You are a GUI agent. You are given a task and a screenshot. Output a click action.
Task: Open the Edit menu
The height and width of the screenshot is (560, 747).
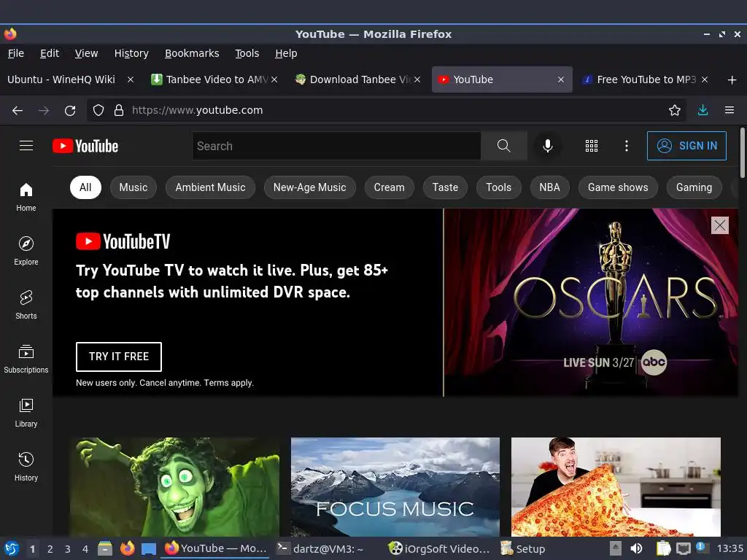pos(50,53)
